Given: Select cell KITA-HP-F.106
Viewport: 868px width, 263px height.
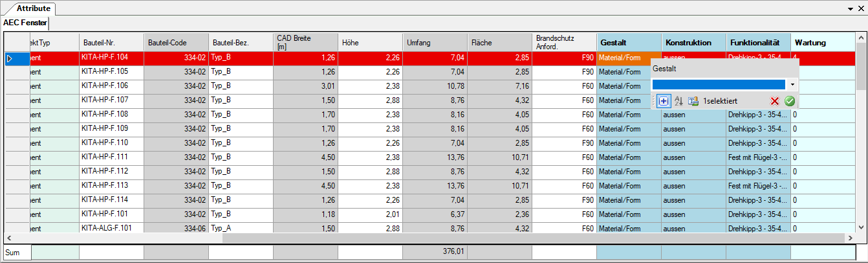Looking at the screenshot, I should tap(111, 86).
